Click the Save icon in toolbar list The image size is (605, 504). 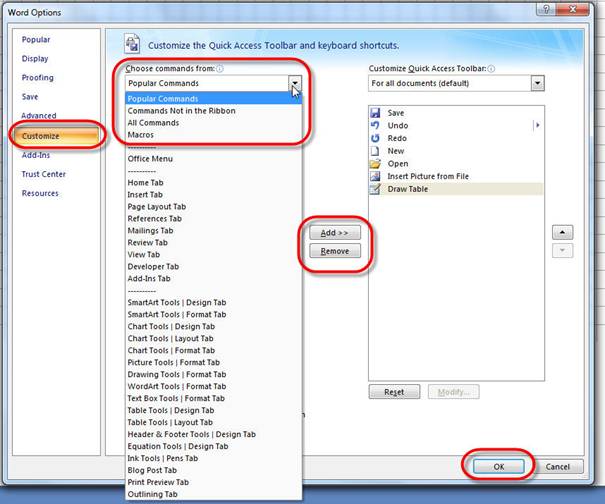pos(375,113)
